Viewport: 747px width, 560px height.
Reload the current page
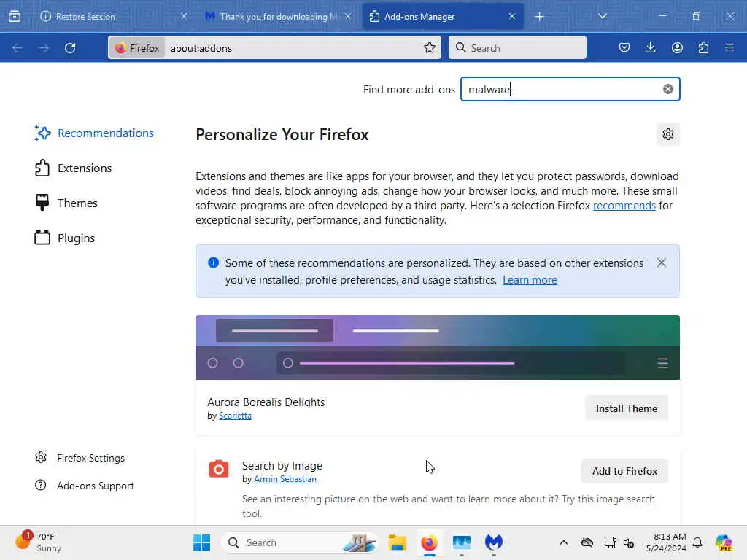[x=70, y=47]
